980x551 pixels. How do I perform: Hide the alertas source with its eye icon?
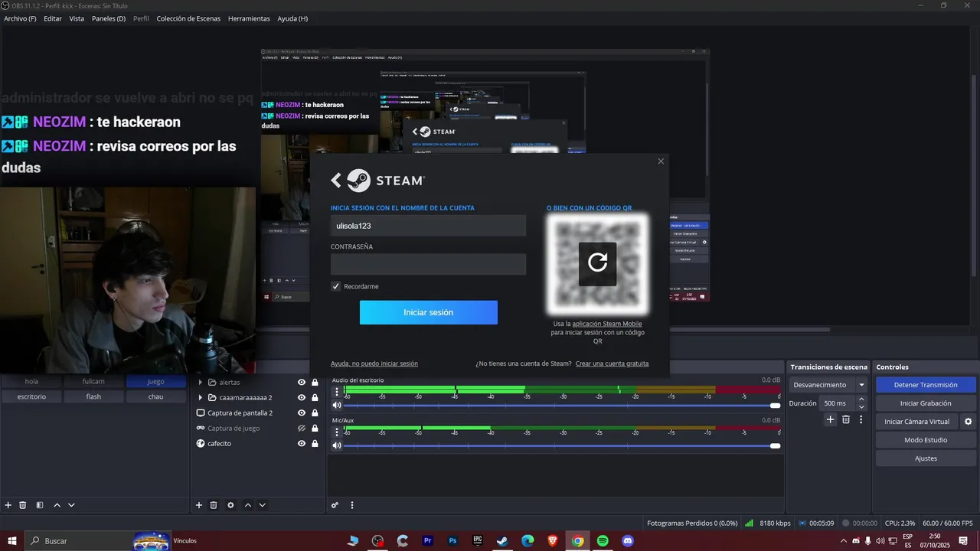(x=302, y=383)
